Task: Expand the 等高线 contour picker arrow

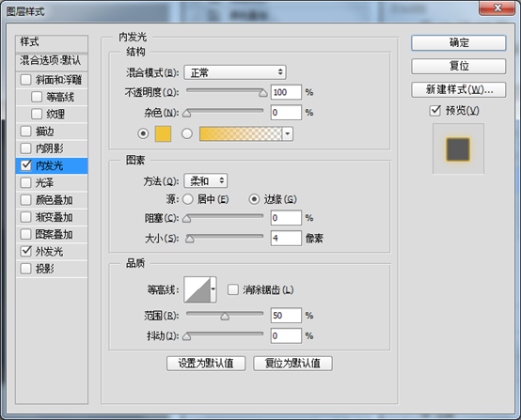Action: pyautogui.click(x=213, y=289)
